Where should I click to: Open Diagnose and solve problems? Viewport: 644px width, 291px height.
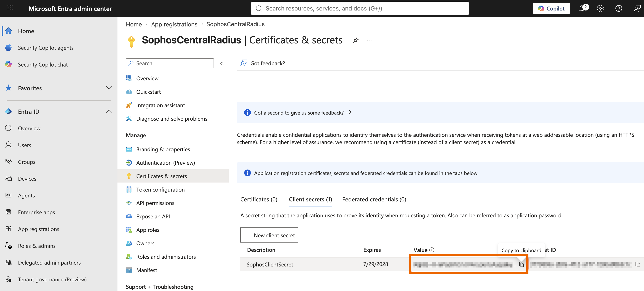[172, 119]
